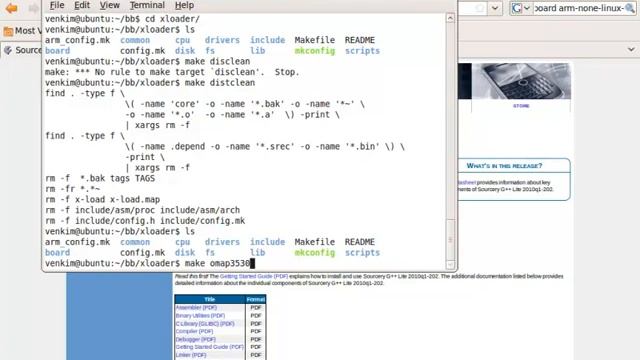Click the terminal scrollbar thumb

click(450, 240)
